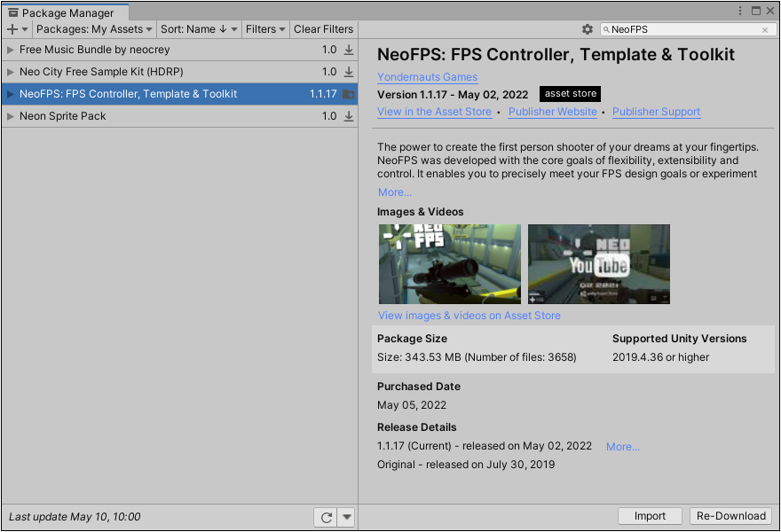Open the NeoFPS YouTube video thumbnail
Screen dimensions: 781x532
[598, 263]
